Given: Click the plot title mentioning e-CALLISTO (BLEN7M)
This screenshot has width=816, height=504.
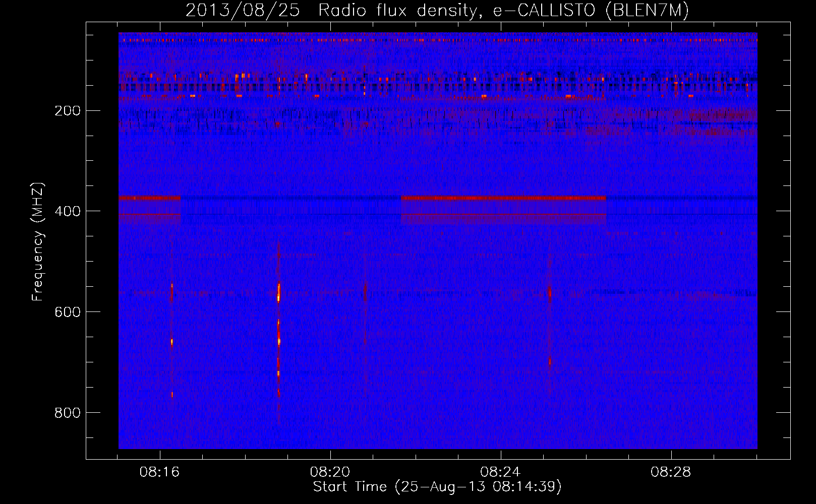Looking at the screenshot, I should [x=437, y=10].
